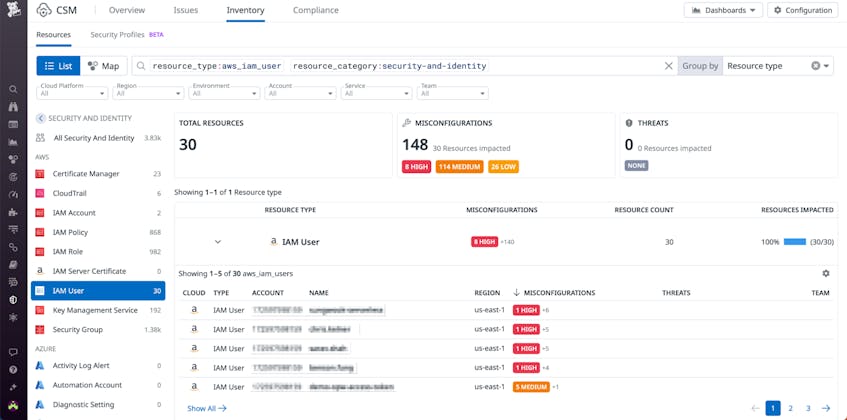
Task: Open the Overview tab
Action: click(127, 10)
